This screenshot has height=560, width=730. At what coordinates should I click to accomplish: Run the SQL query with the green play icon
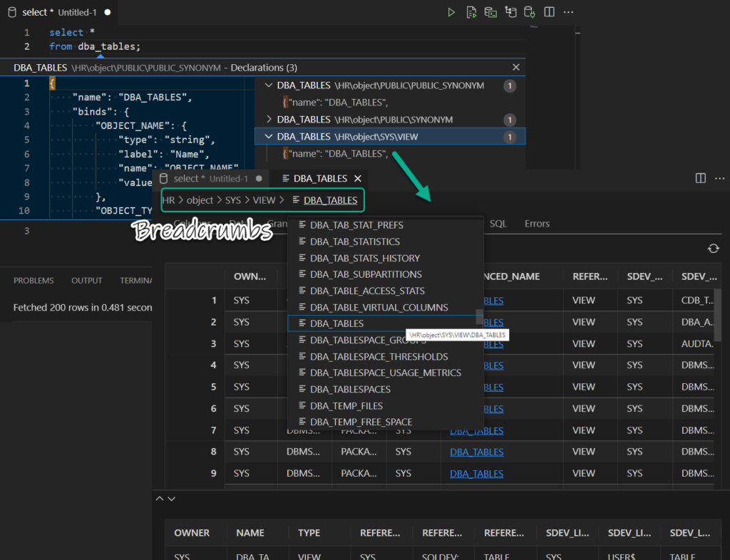click(451, 12)
